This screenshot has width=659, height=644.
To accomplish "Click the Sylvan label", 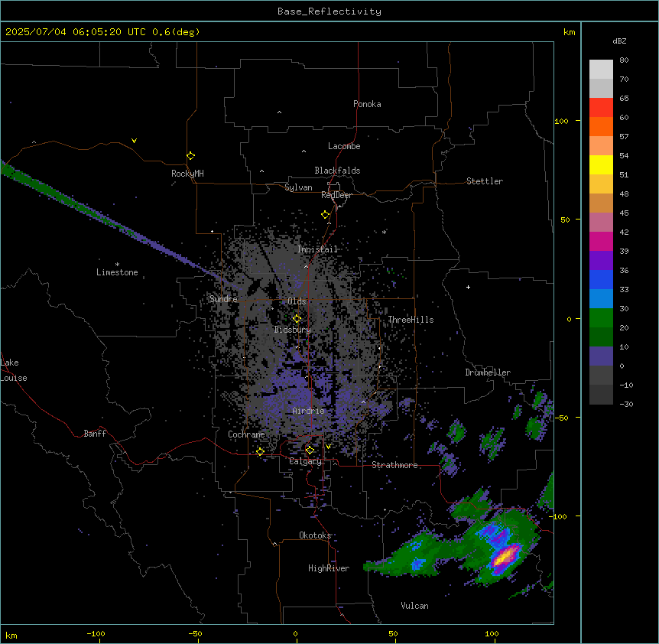I will click(x=298, y=187).
